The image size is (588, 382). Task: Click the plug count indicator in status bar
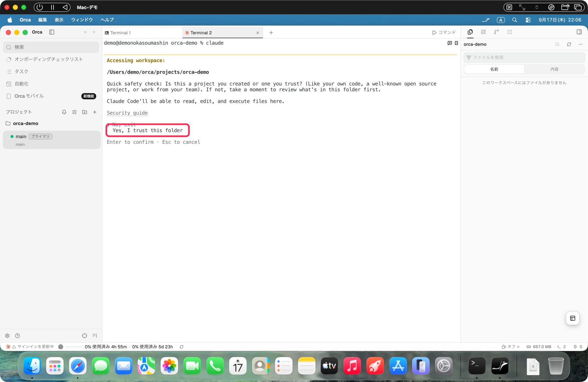(578, 347)
